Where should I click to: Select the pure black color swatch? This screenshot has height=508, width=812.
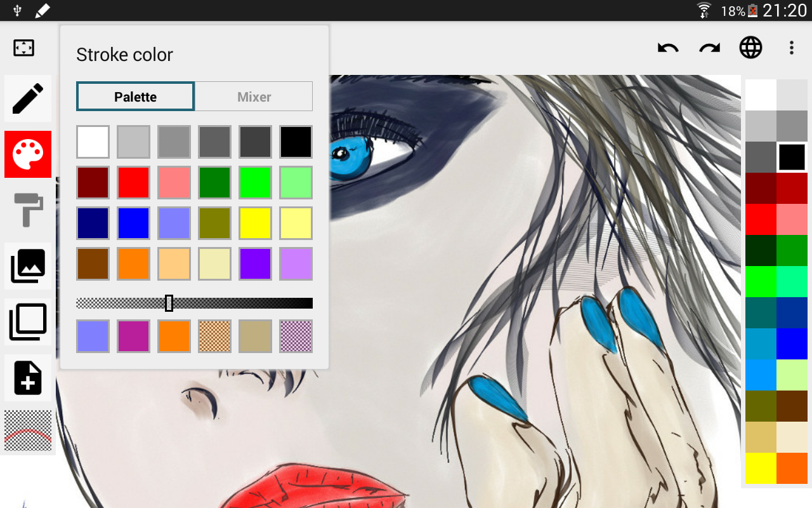[296, 142]
